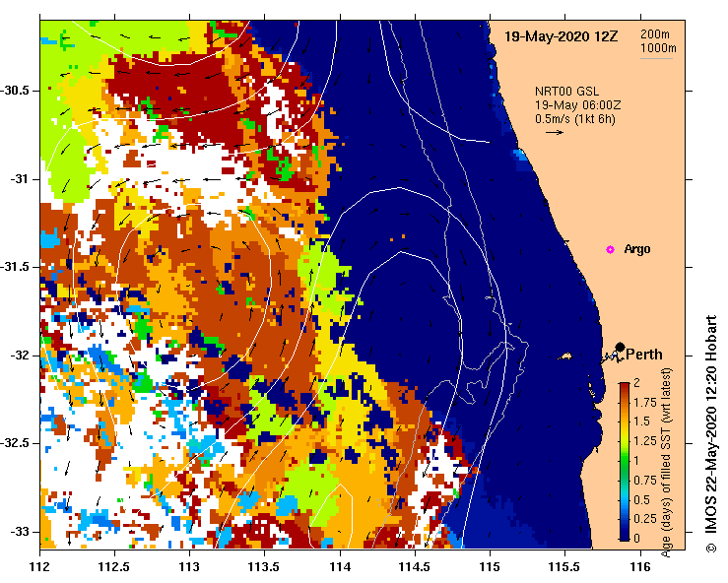Click the color bar value '1.25'

[645, 441]
